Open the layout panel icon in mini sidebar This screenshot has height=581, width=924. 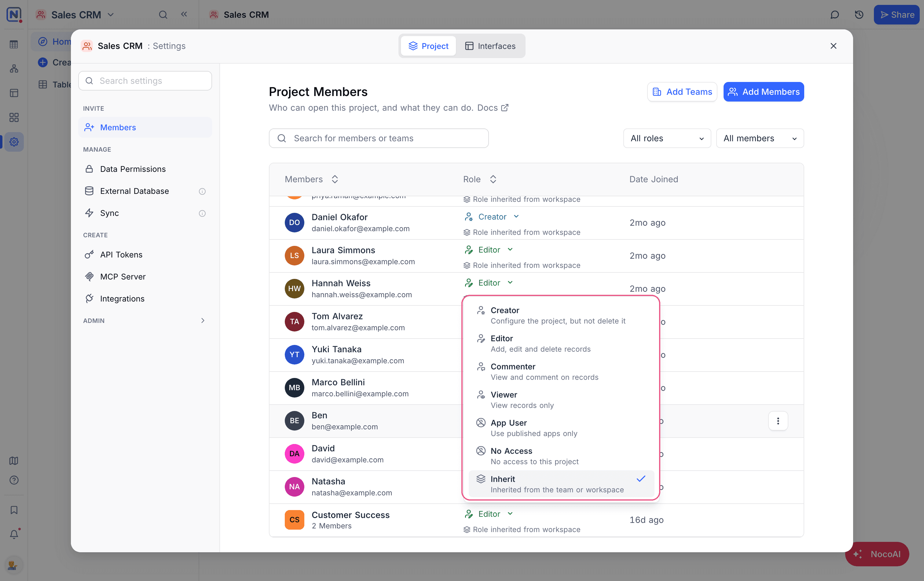tap(14, 93)
